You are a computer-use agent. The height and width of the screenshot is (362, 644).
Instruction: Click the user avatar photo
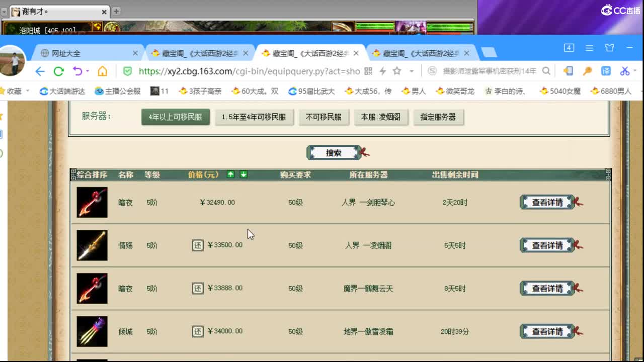12,61
